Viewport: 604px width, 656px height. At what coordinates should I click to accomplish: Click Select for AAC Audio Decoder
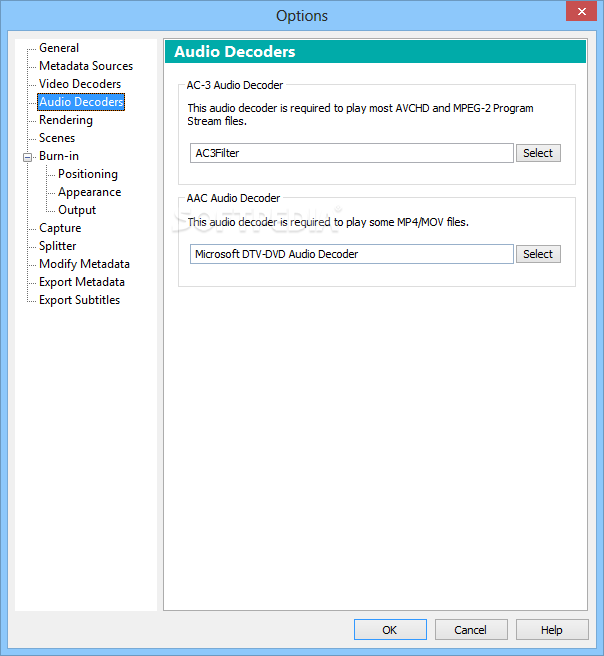(x=538, y=254)
